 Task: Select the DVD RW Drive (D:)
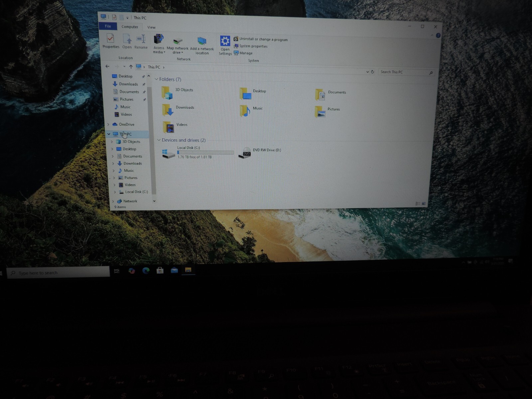pos(260,153)
